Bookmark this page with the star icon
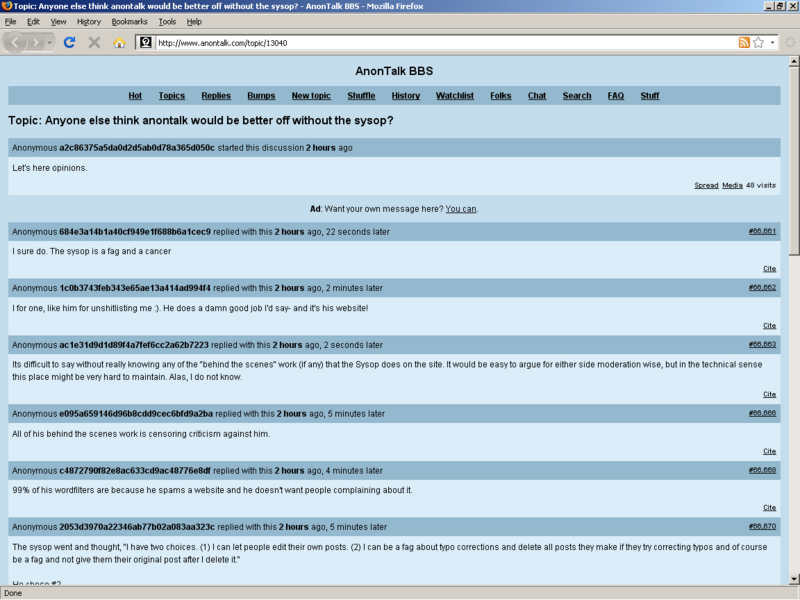This screenshot has height=600, width=800. point(759,43)
